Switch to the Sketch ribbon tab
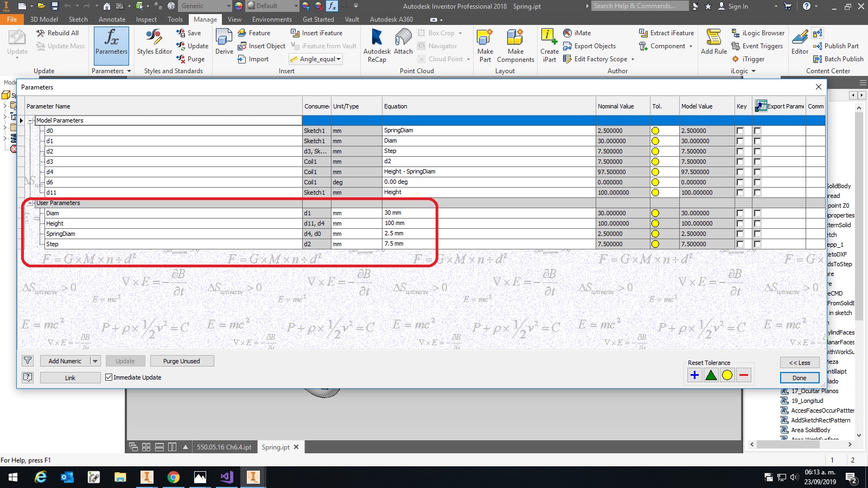This screenshot has width=868, height=488. tap(78, 19)
